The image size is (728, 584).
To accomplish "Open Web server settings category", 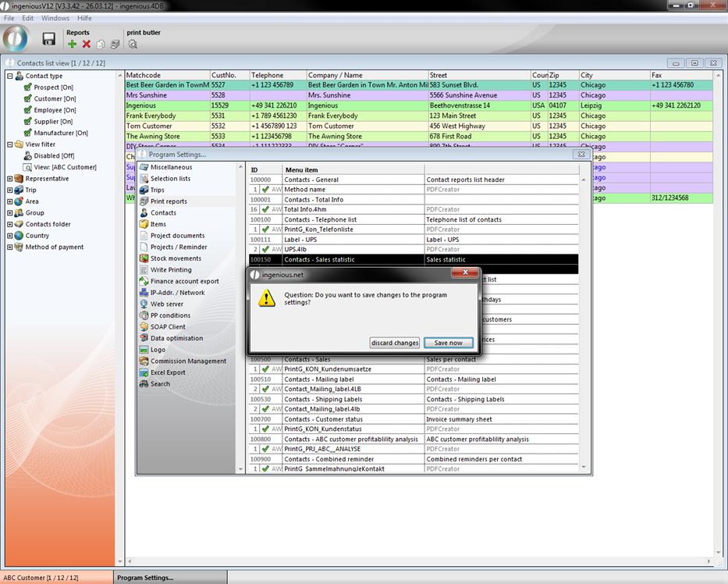I will click(166, 304).
